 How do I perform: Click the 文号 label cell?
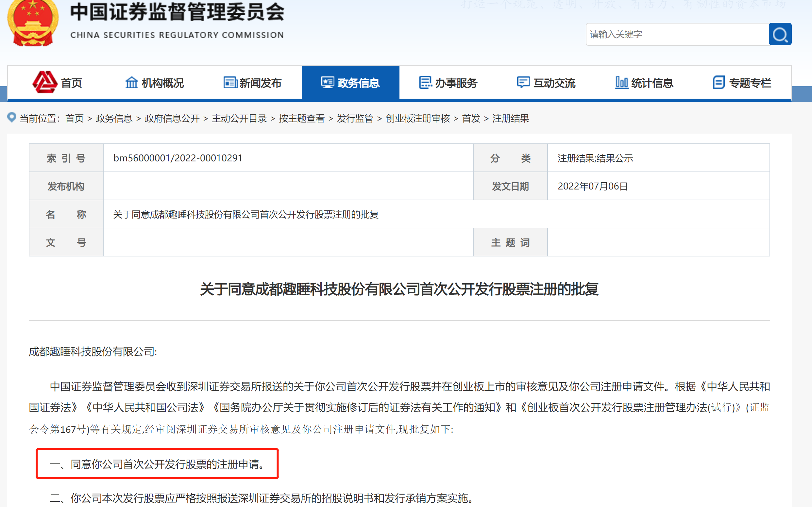click(x=66, y=242)
